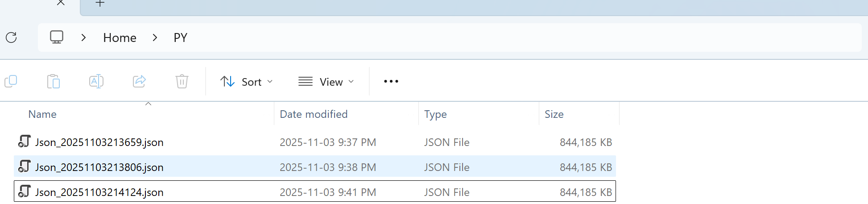
Task: Click the Delete trash icon
Action: pyautogui.click(x=182, y=81)
